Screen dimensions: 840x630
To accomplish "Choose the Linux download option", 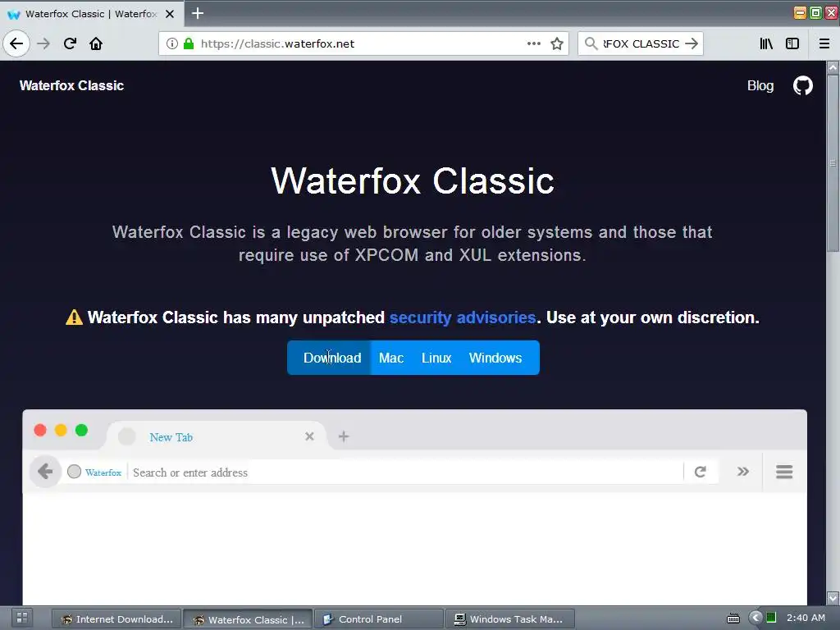I will (436, 358).
